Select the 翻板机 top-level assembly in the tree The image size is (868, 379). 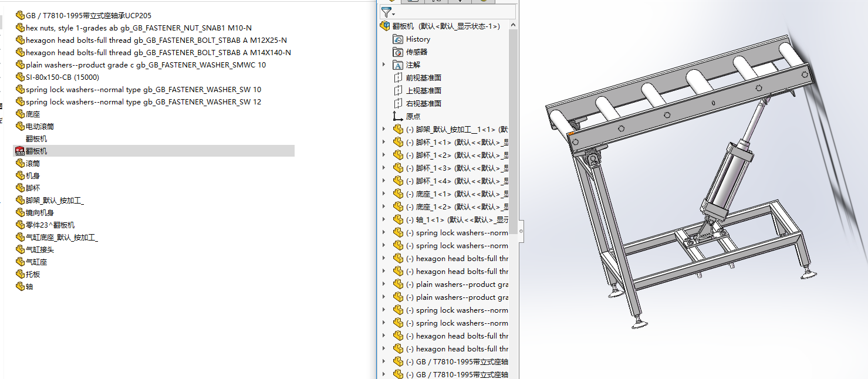[x=440, y=26]
